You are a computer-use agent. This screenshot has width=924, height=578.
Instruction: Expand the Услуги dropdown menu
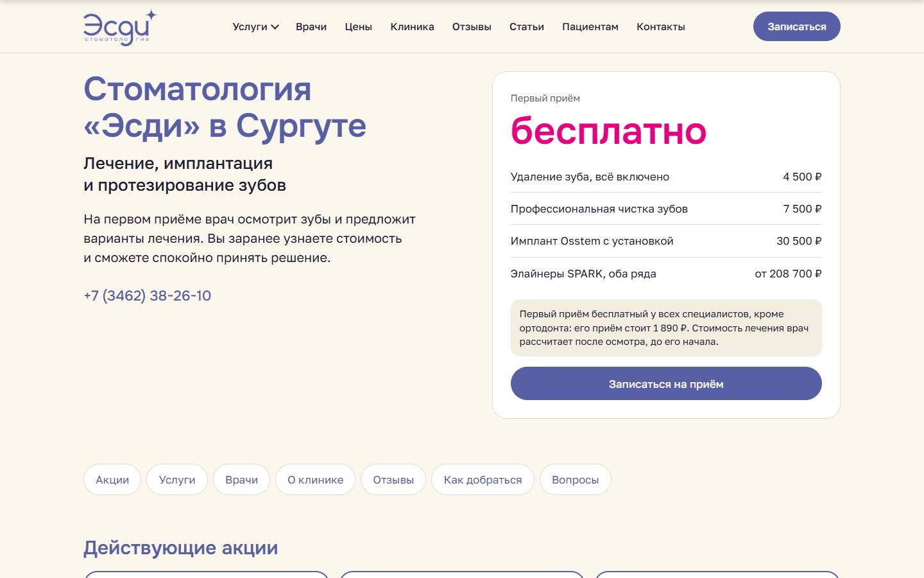coord(255,27)
